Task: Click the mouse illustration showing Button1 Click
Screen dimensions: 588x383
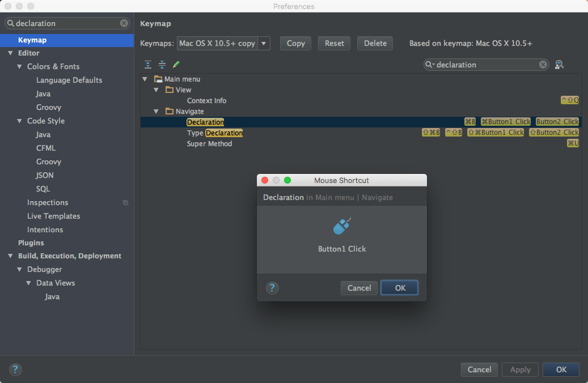Action: tap(341, 225)
